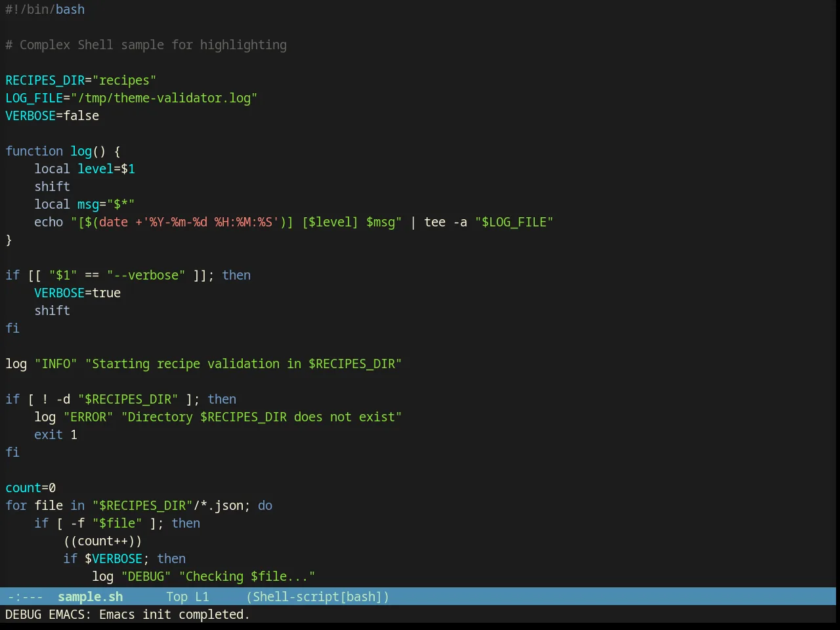Click "$file" in the -f test

tap(117, 523)
